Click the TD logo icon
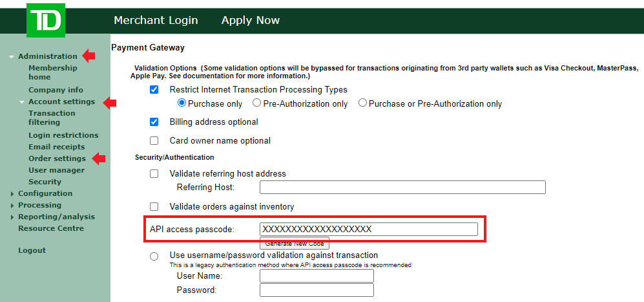Screen dimensions: 644x302 coord(46,21)
